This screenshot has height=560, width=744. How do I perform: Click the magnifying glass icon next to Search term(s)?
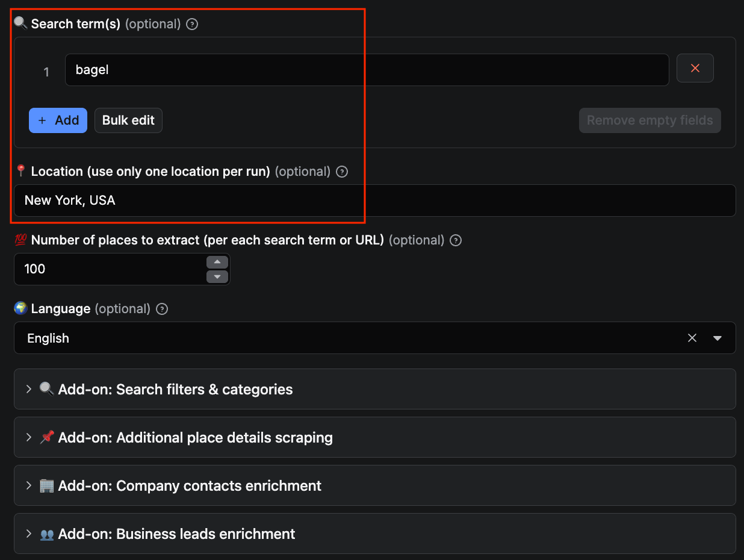19,23
